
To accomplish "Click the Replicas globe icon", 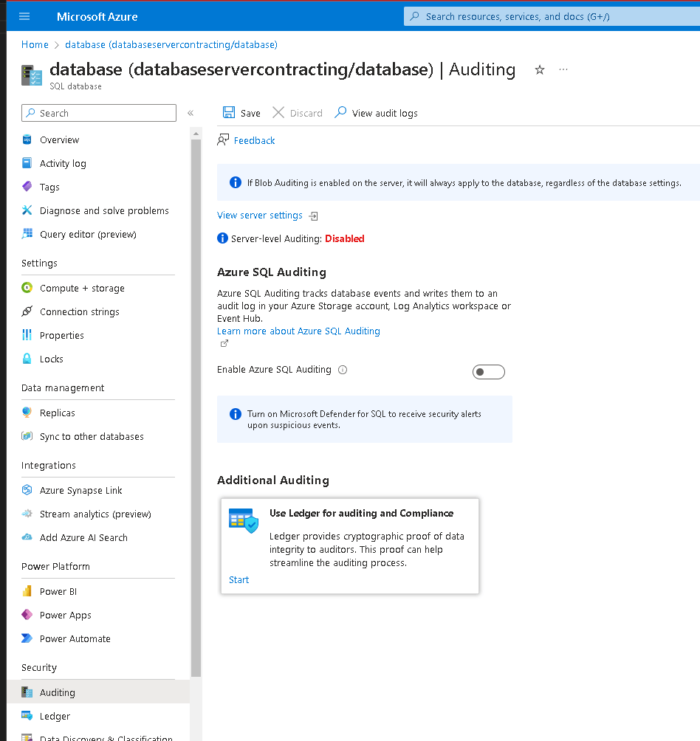I will pos(27,413).
